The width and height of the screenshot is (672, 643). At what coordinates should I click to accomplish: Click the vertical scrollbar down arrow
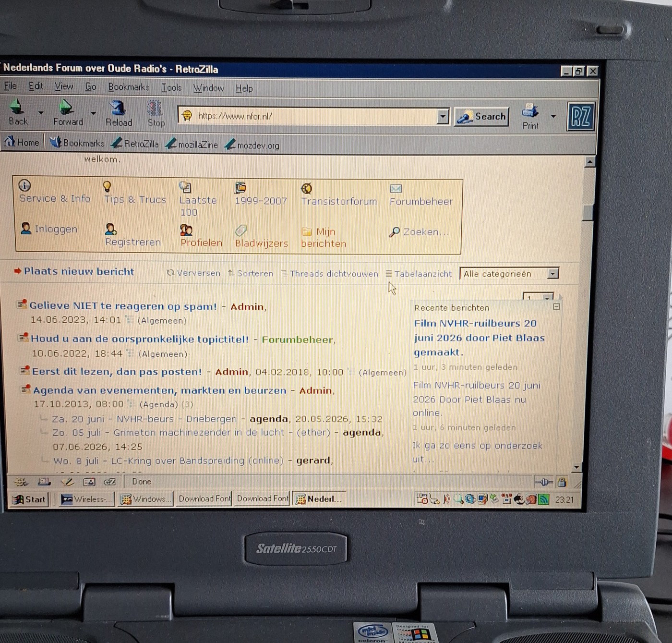(x=577, y=467)
